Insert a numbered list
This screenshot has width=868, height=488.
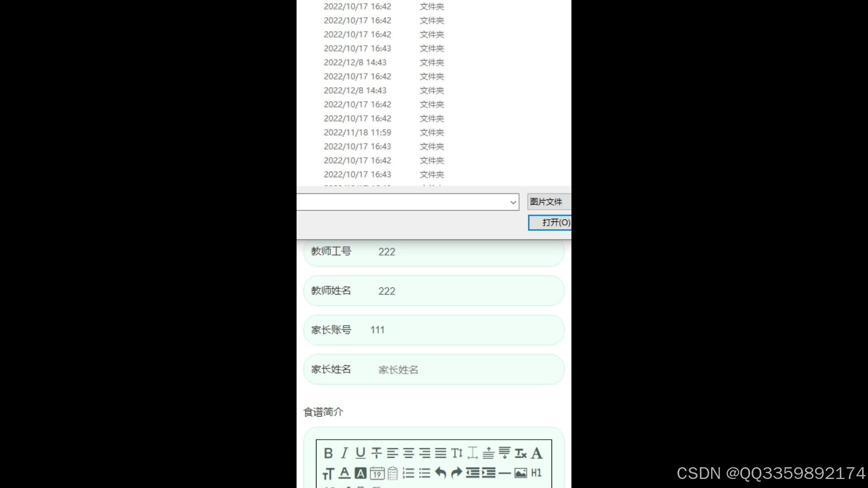tap(409, 473)
